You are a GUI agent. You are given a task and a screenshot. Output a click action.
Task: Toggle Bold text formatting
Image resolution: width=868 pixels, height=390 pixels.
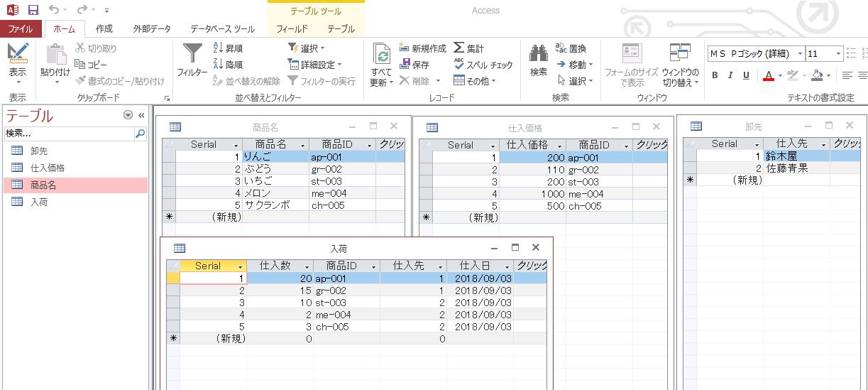pos(715,75)
